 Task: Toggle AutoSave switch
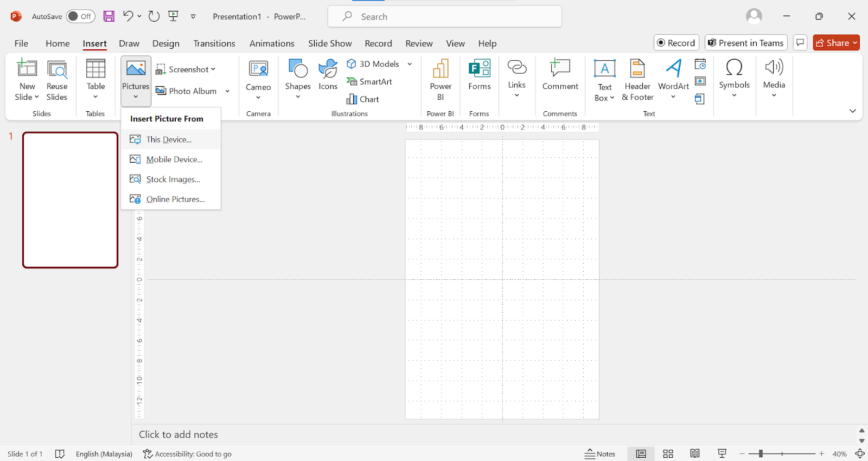point(80,16)
